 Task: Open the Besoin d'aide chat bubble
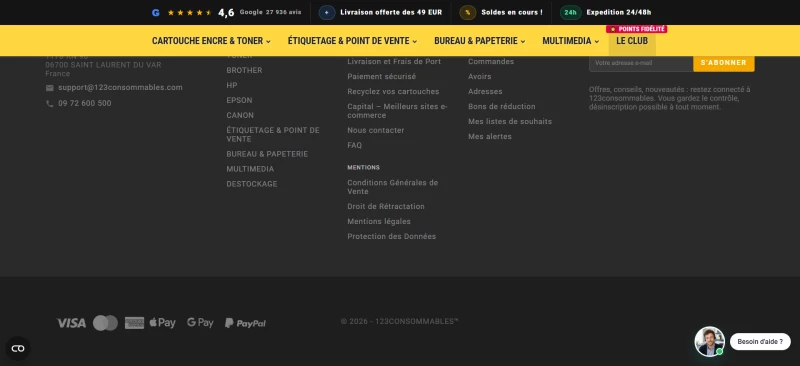(x=760, y=341)
